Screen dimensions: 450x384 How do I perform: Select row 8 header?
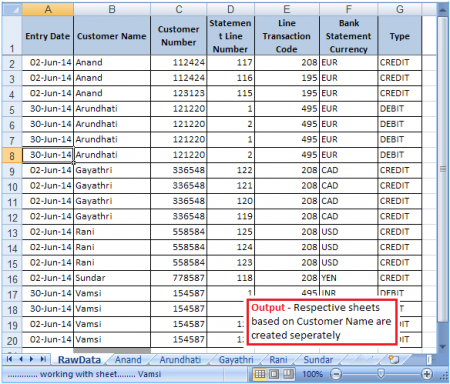pos(12,155)
